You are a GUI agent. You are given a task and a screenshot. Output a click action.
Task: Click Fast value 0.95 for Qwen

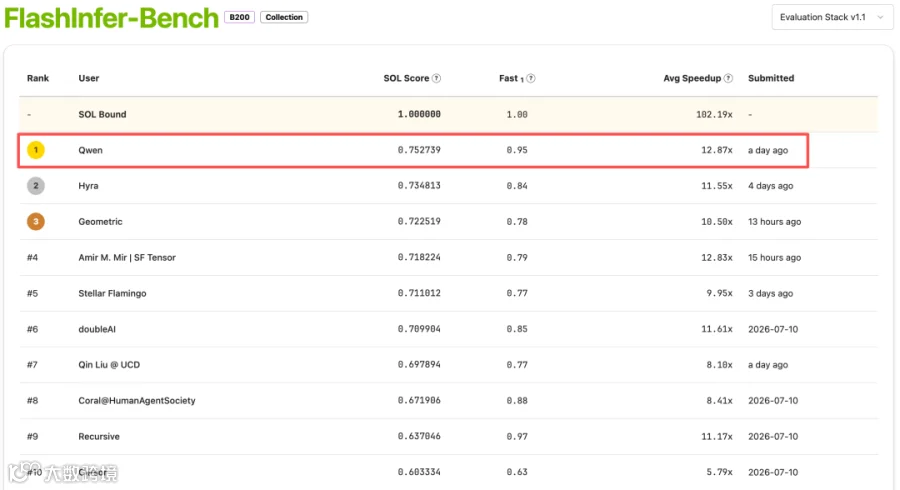click(517, 150)
